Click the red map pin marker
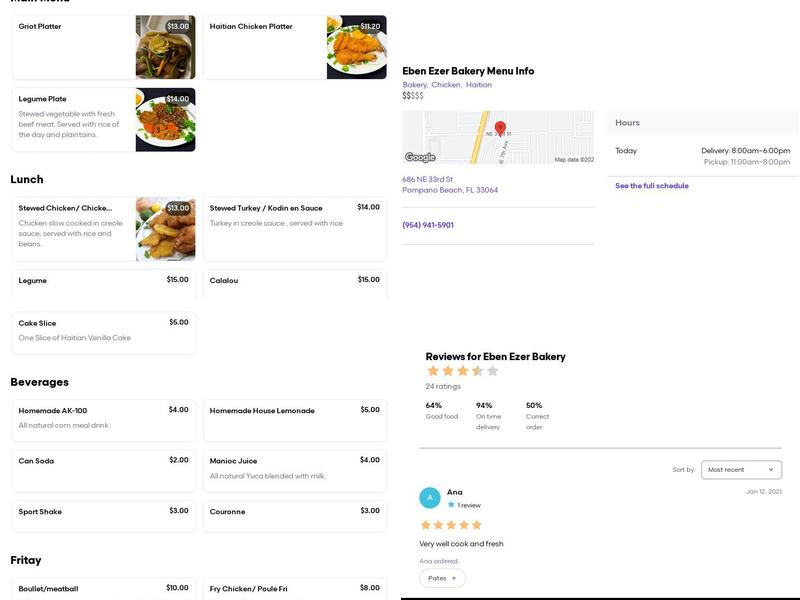Viewport: 800px width, 600px height. pos(502,130)
